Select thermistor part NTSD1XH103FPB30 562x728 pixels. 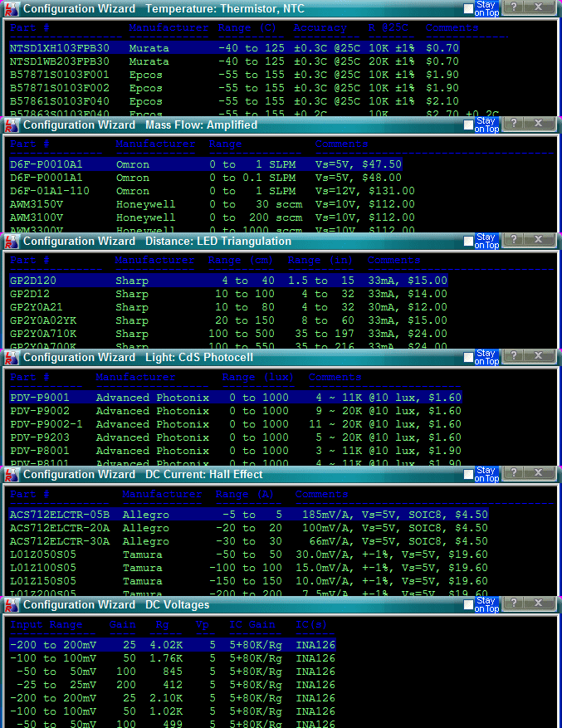(234, 48)
